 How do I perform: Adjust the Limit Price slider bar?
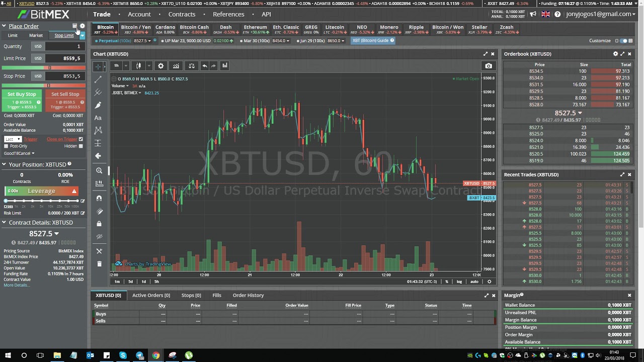tap(44, 67)
